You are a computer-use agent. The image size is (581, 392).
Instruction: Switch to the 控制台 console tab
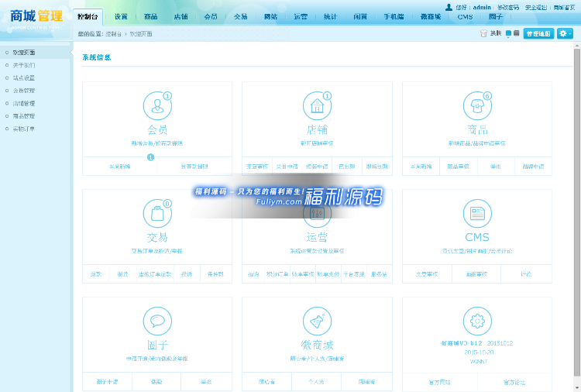(88, 17)
